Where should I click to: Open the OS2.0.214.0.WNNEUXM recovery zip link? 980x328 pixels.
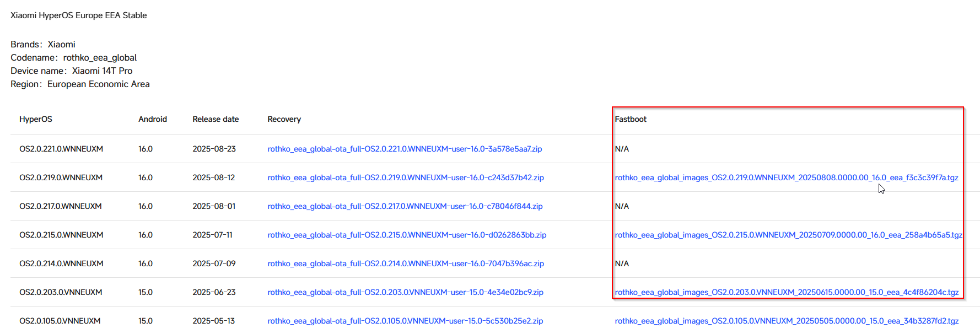click(x=405, y=264)
